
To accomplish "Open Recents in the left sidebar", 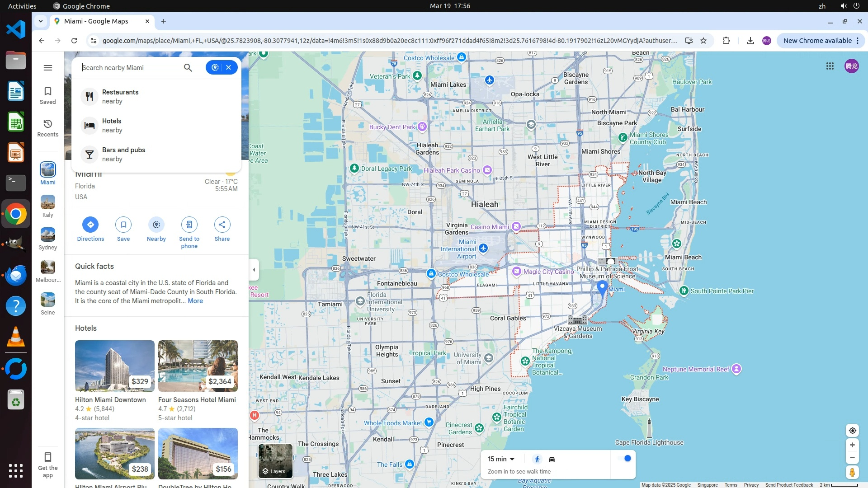I will click(x=47, y=128).
